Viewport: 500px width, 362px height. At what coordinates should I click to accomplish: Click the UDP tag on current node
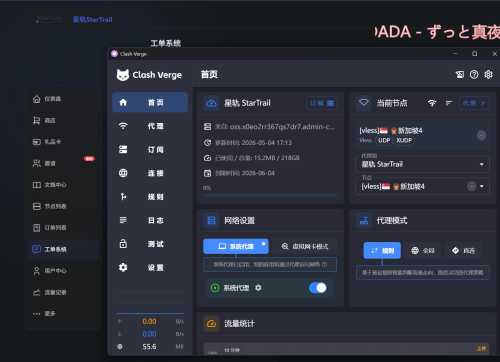click(x=384, y=140)
